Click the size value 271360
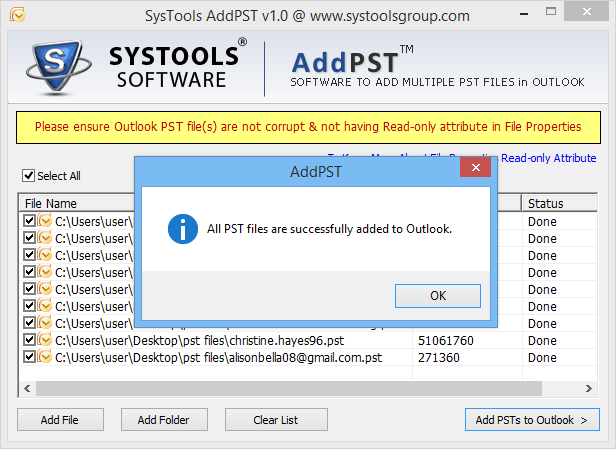This screenshot has width=616, height=449. coord(438,357)
